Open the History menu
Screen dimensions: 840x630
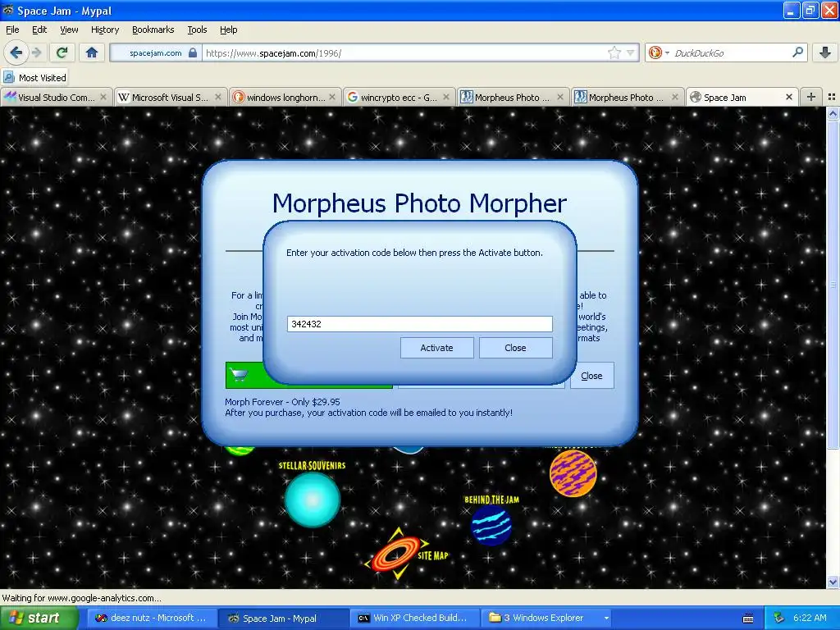105,30
